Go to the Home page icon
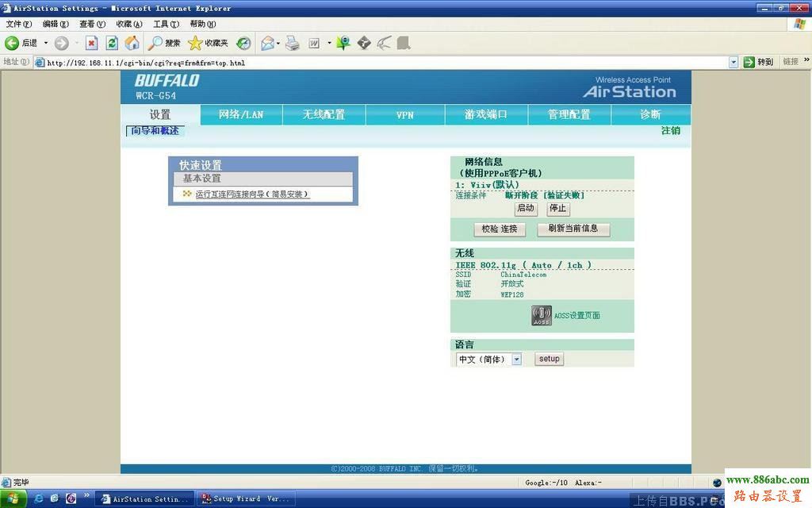Image resolution: width=812 pixels, height=508 pixels. [x=132, y=43]
